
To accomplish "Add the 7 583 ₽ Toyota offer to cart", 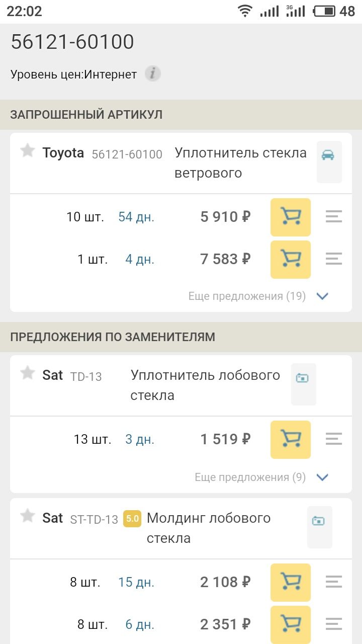I will point(291,260).
